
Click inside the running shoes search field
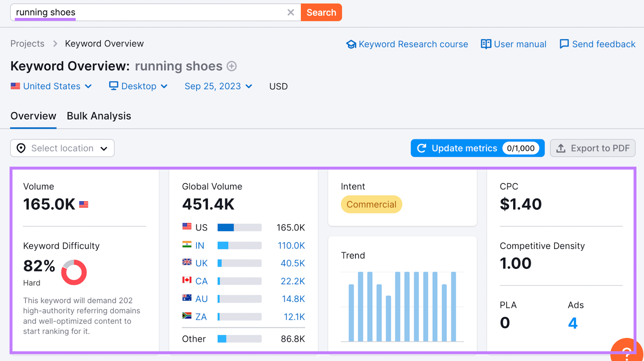pyautogui.click(x=161, y=12)
